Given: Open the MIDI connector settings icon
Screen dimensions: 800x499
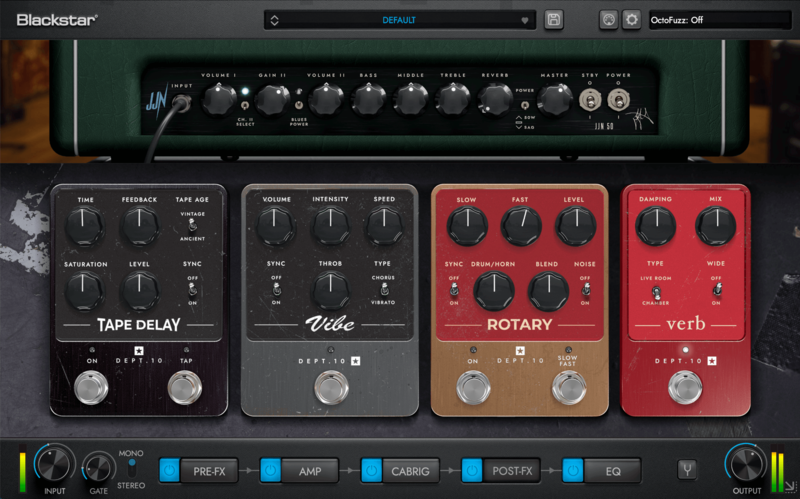Looking at the screenshot, I should click(609, 20).
